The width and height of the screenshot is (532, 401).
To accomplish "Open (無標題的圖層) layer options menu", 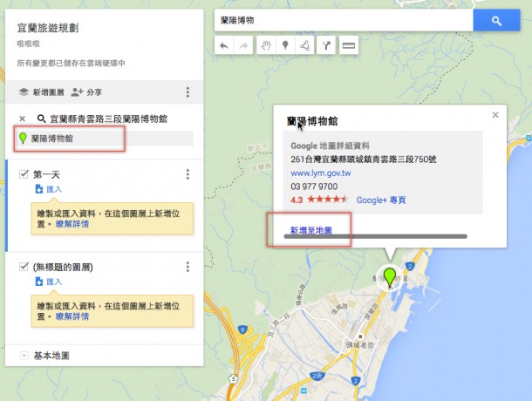I will [188, 267].
